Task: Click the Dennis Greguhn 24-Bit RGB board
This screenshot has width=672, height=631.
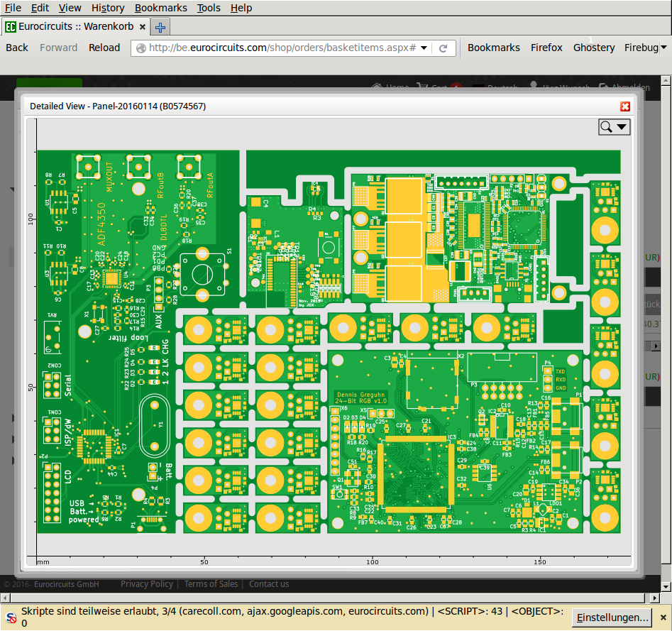Action: 456,441
